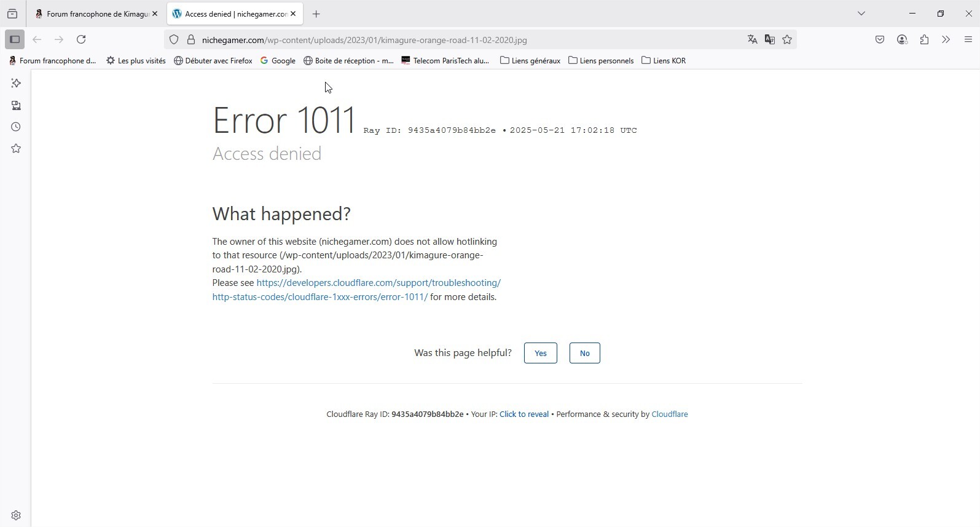Open the translation extension icon in address bar
The height and width of the screenshot is (527, 980).
pos(769,40)
